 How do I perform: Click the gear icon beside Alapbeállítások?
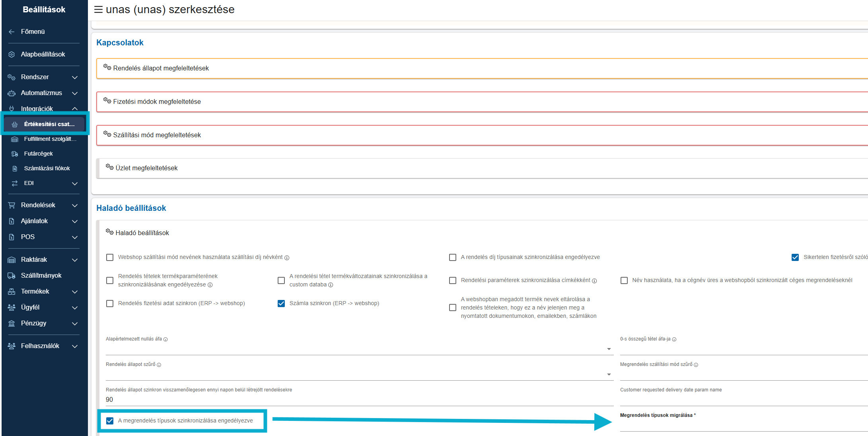click(x=12, y=54)
